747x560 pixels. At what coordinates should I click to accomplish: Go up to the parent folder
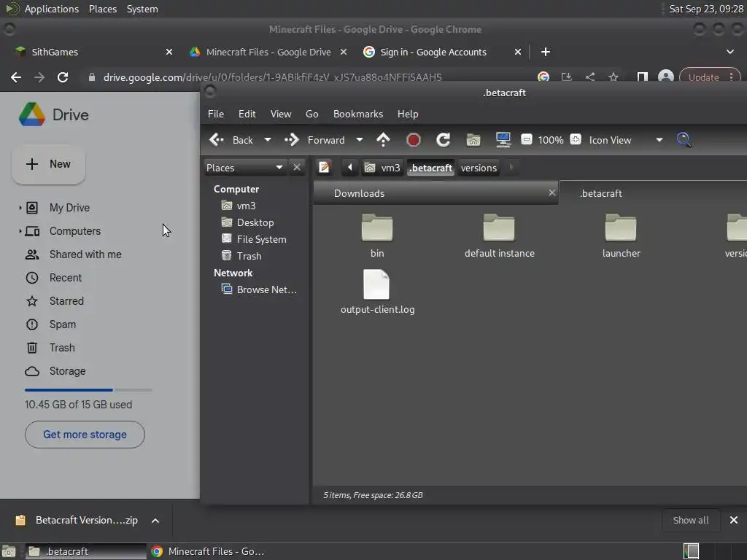click(x=383, y=140)
